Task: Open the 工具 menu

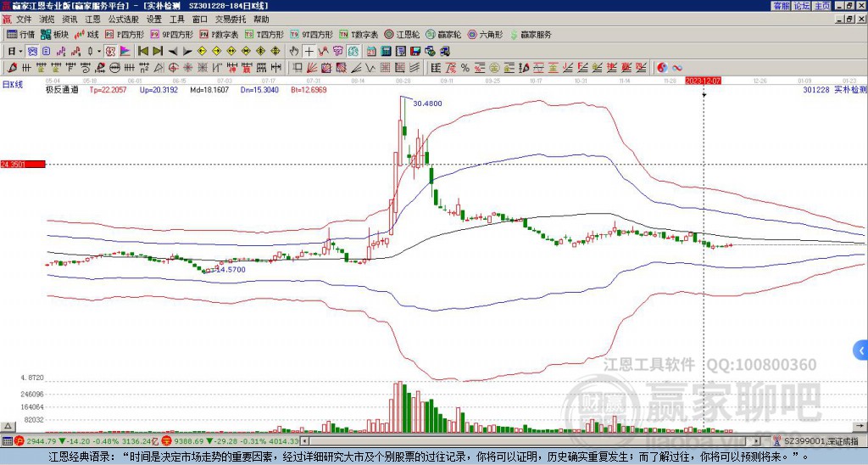Action: point(176,20)
